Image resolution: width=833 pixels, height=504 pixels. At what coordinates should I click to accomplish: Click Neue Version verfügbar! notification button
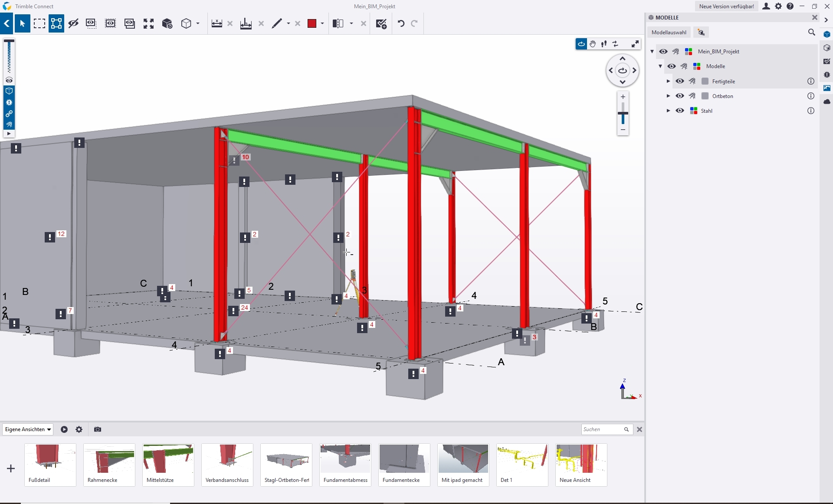pyautogui.click(x=726, y=7)
